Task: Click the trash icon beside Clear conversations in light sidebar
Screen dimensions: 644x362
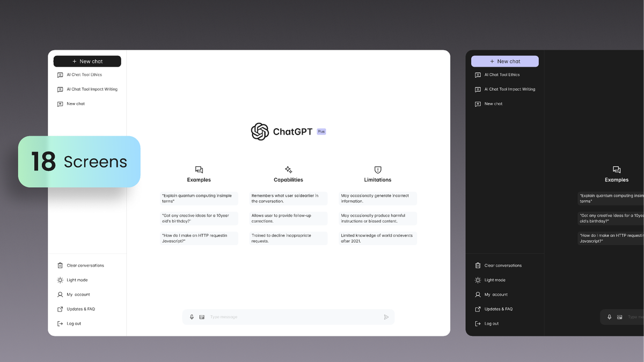Action: tap(60, 265)
